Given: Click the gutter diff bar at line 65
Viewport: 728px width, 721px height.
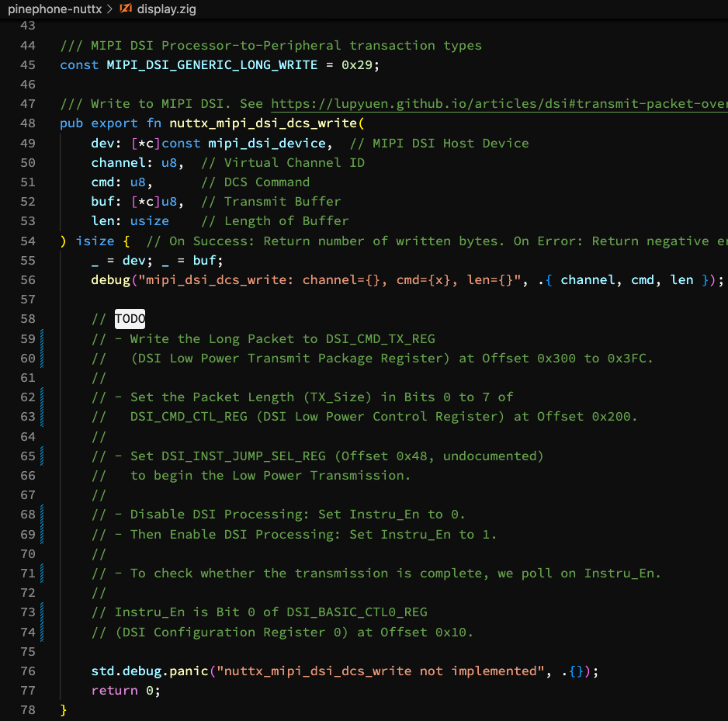Looking at the screenshot, I should coord(41,456).
